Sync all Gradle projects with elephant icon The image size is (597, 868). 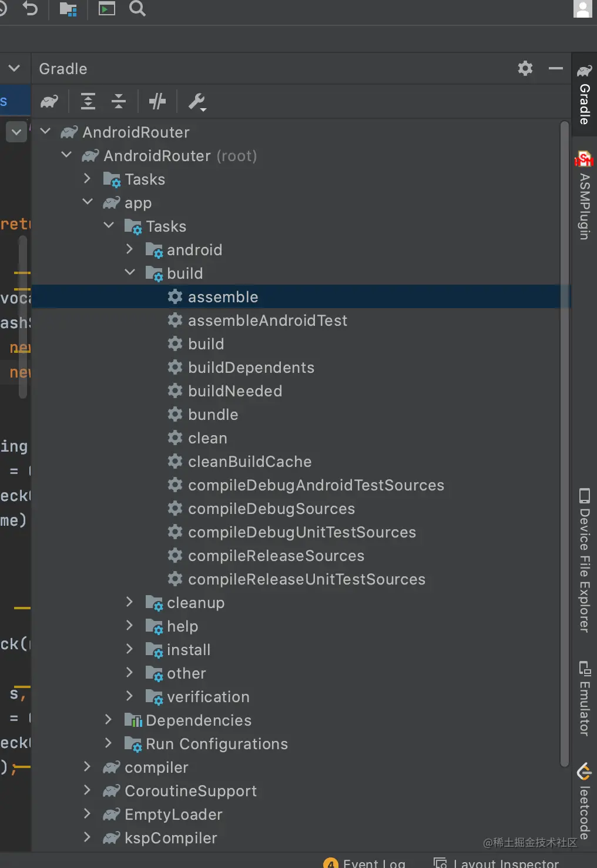49,101
